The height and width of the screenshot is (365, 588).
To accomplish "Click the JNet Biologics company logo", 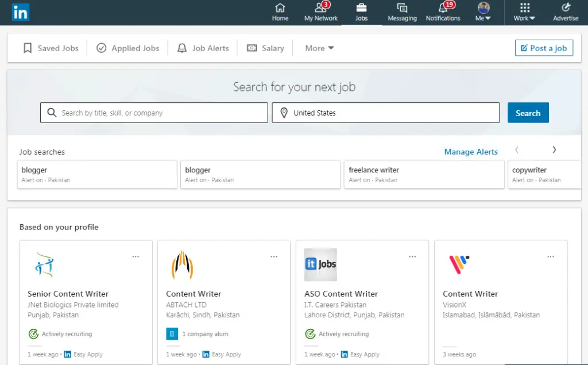I will [44, 264].
